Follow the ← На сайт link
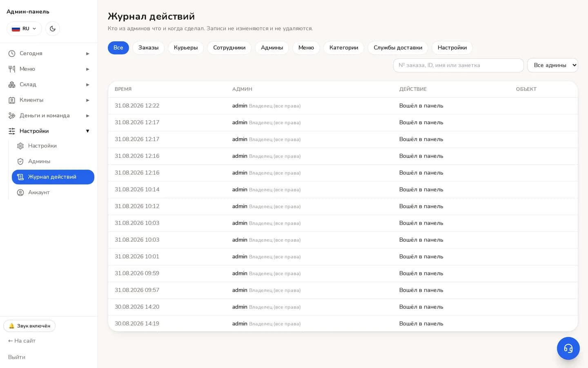 point(22,341)
